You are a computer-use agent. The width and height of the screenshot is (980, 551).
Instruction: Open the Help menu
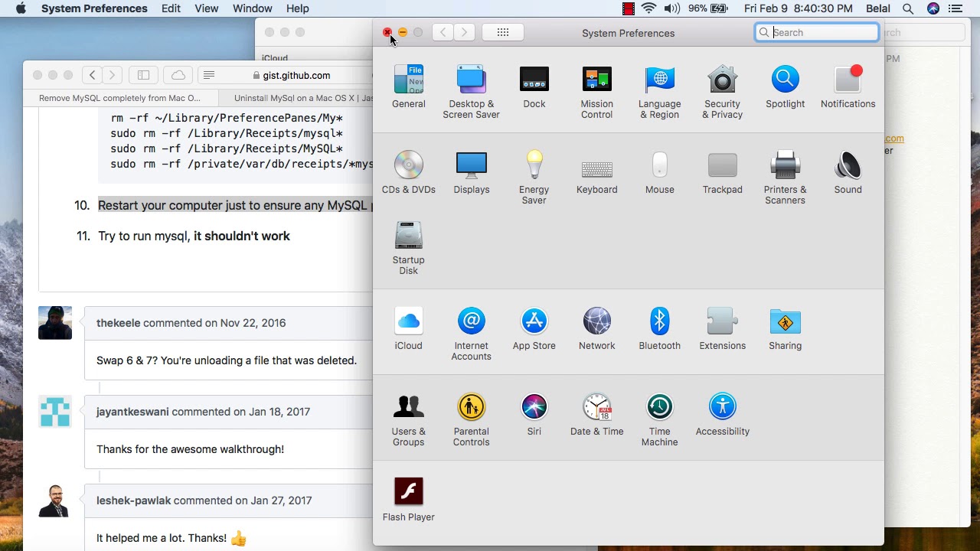coord(297,8)
